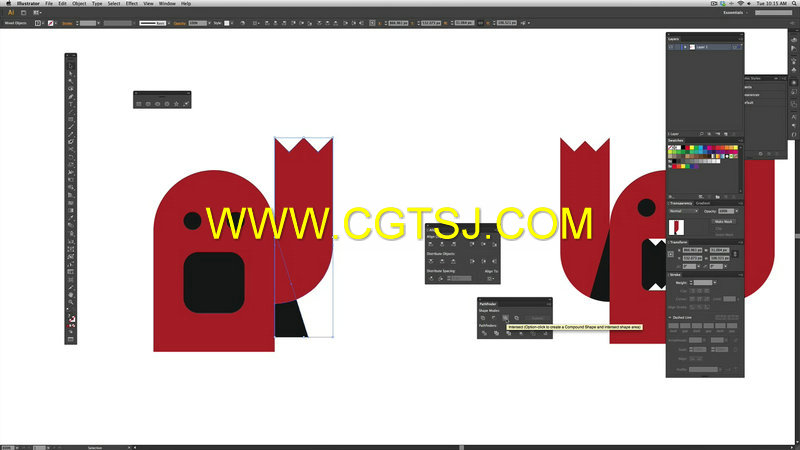Screen dimensions: 800x450
Task: Open Swatches panel flyout menu
Action: point(740,140)
